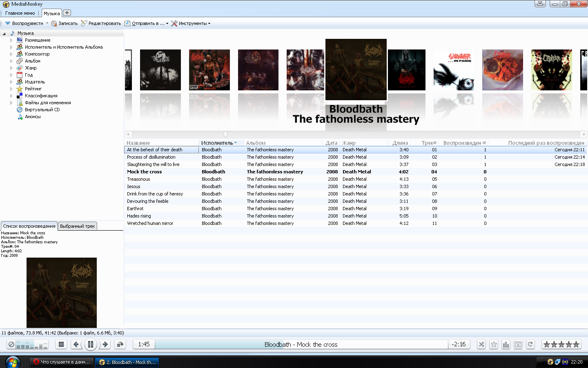Image resolution: width=588 pixels, height=368 pixels.
Task: Switch to the Список воспроизведения tab
Action: pyautogui.click(x=29, y=226)
